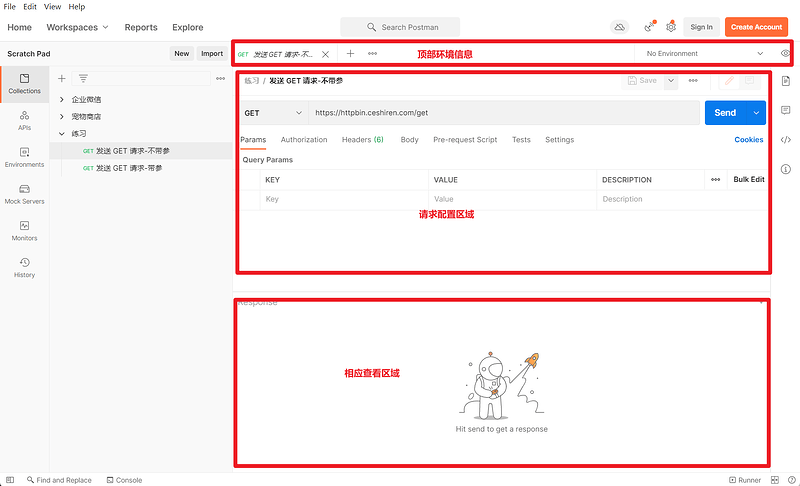Image resolution: width=800 pixels, height=486 pixels.
Task: Open collections options three-dot menu
Action: 220,79
